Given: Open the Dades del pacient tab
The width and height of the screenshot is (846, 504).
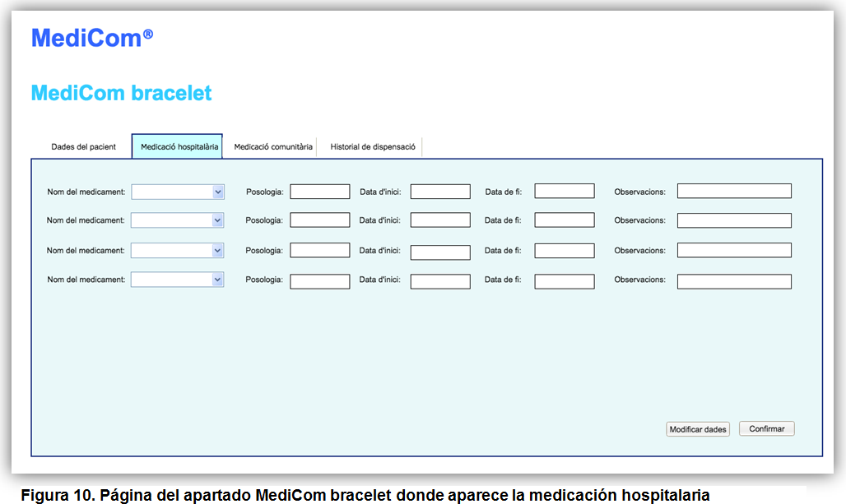Looking at the screenshot, I should click(x=84, y=146).
